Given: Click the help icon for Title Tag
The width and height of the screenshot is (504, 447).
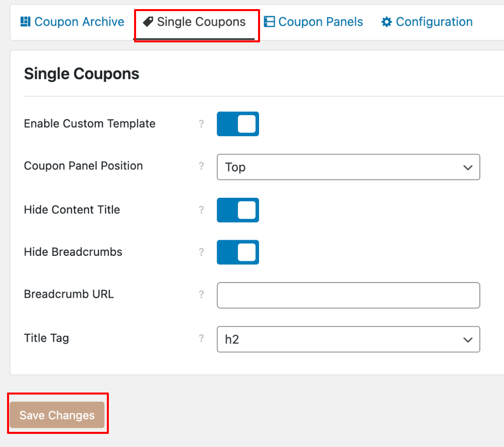Looking at the screenshot, I should pos(202,339).
